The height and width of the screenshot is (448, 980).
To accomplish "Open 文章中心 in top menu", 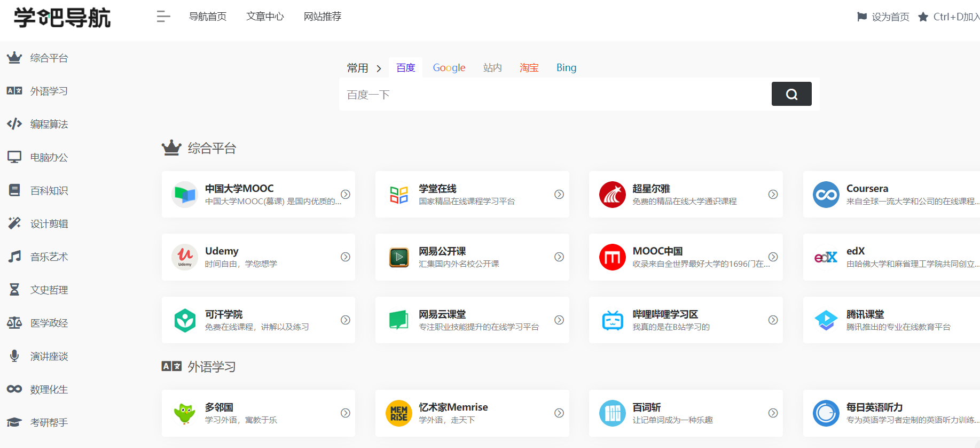I will point(265,17).
